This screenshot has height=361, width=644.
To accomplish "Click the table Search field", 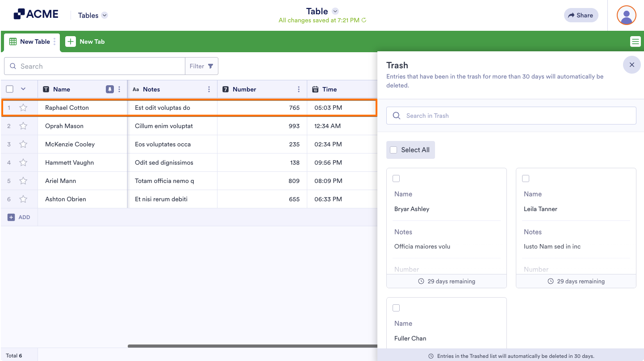I will (95, 66).
